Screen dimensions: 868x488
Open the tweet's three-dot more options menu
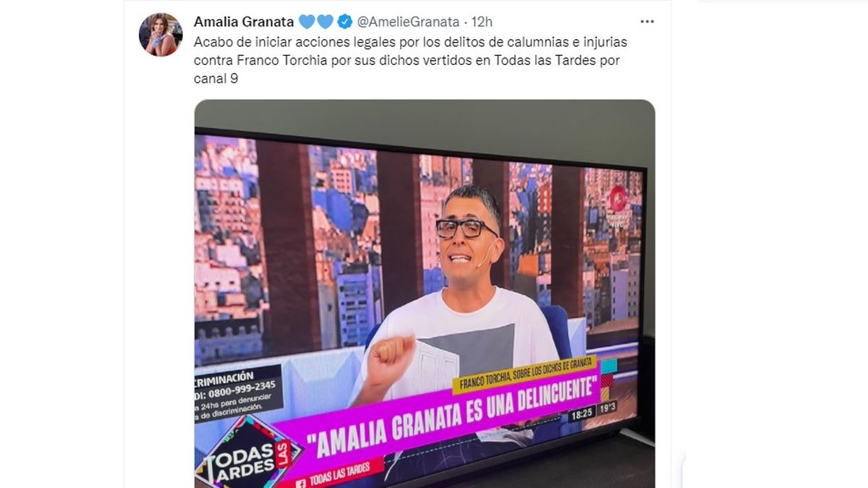pyautogui.click(x=647, y=22)
